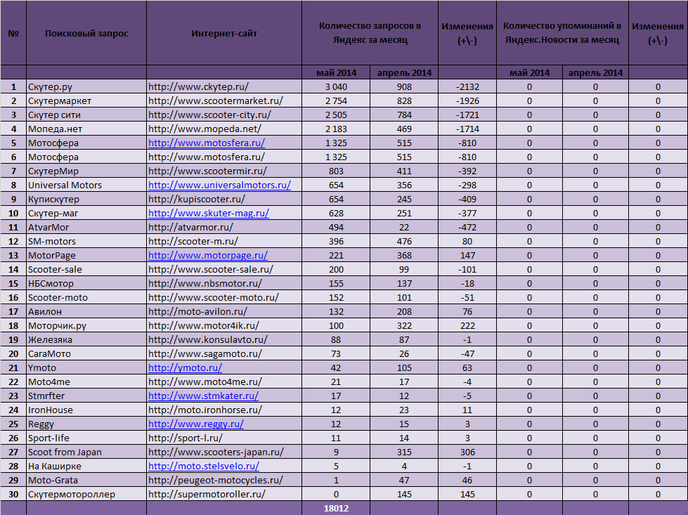
Task: Click the 'SM-motors' cell
Action: 86,241
